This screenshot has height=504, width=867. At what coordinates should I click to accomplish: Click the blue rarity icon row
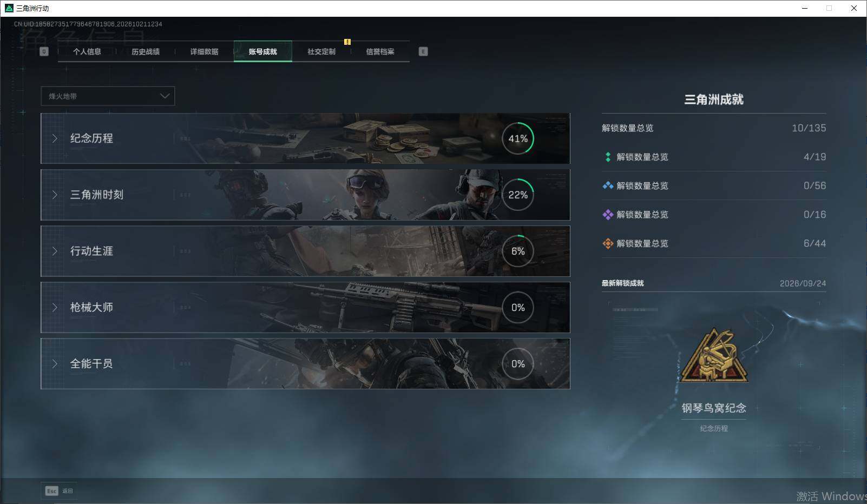pyautogui.click(x=714, y=185)
